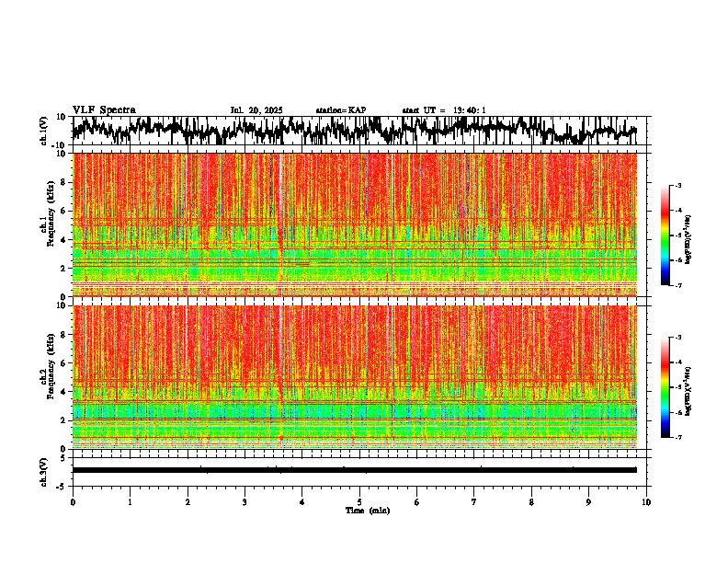Click time axis tick label "8"
The image size is (728, 563).
[531, 502]
